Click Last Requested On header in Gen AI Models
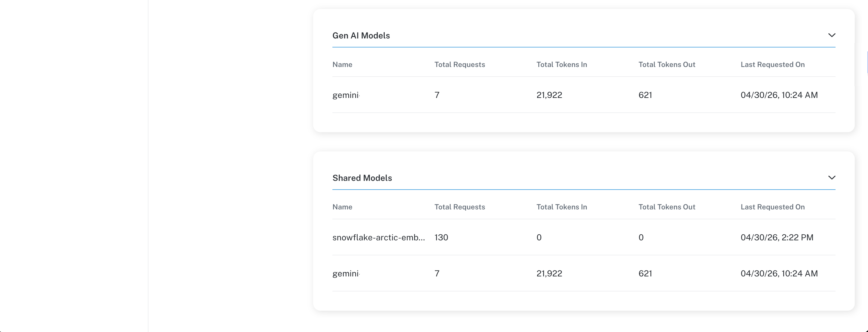The height and width of the screenshot is (332, 868). [x=772, y=65]
